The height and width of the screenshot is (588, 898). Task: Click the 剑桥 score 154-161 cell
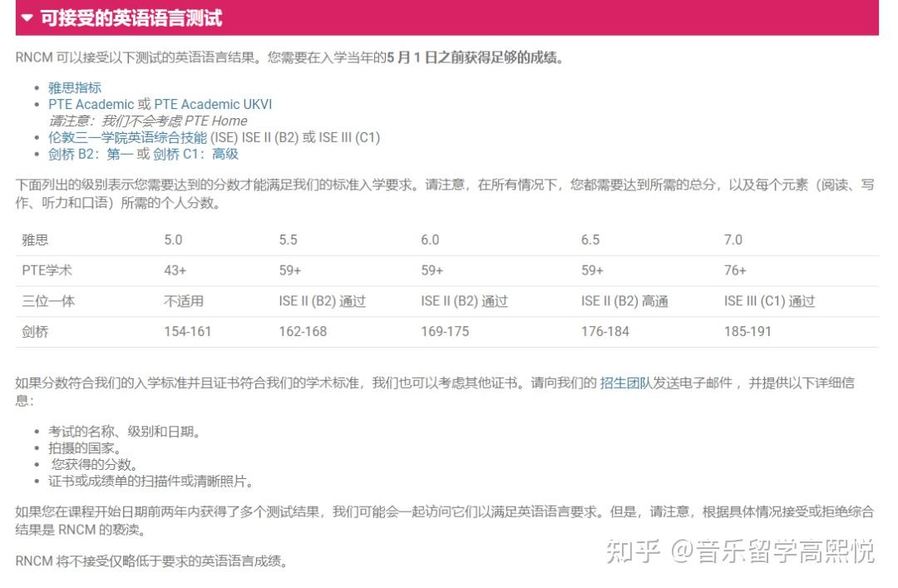[187, 332]
